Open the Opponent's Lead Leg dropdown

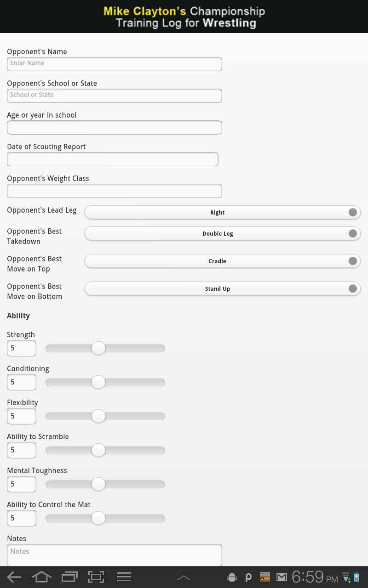point(223,212)
